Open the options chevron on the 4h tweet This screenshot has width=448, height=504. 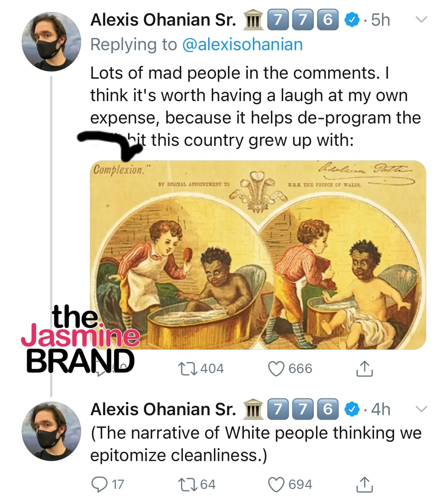click(x=421, y=409)
